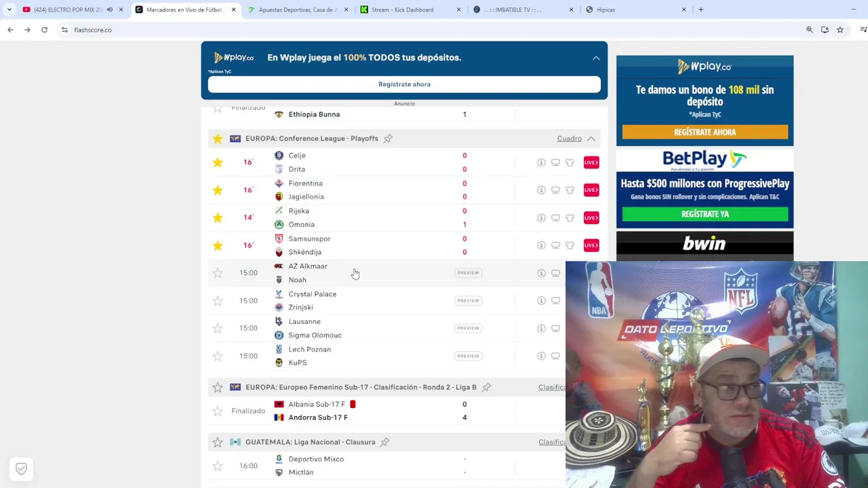Screen dimensions: 868x488
Task: Collapse the Conference League Playoffs section
Action: click(591, 139)
